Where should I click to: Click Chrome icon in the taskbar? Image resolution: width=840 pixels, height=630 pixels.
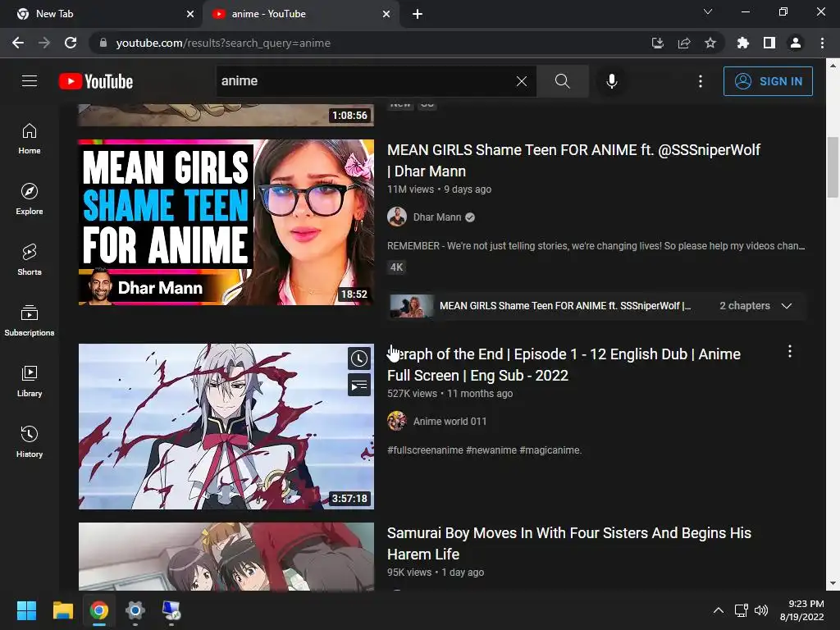99,610
